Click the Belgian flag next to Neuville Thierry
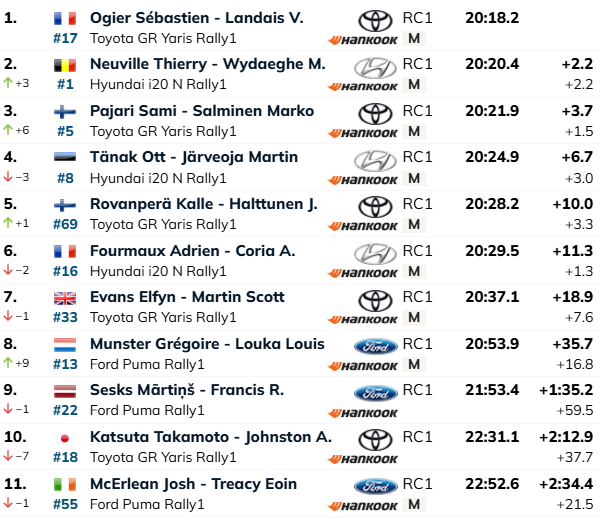 65,65
